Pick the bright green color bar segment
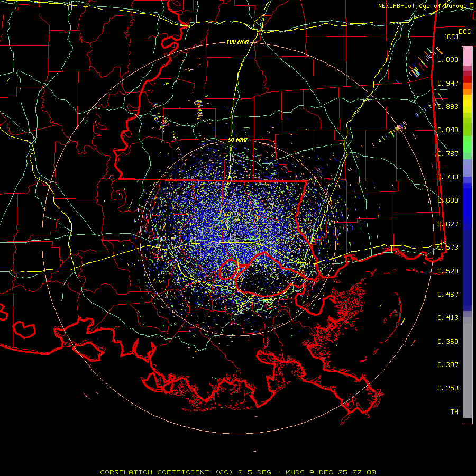476x476 pixels. coord(467,144)
